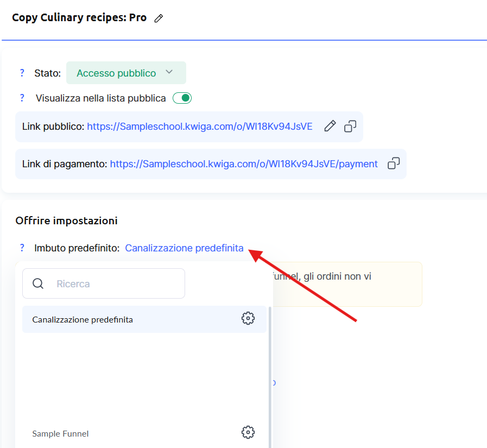Click the magnifier icon in the search box
Image resolution: width=487 pixels, height=448 pixels.
38,283
